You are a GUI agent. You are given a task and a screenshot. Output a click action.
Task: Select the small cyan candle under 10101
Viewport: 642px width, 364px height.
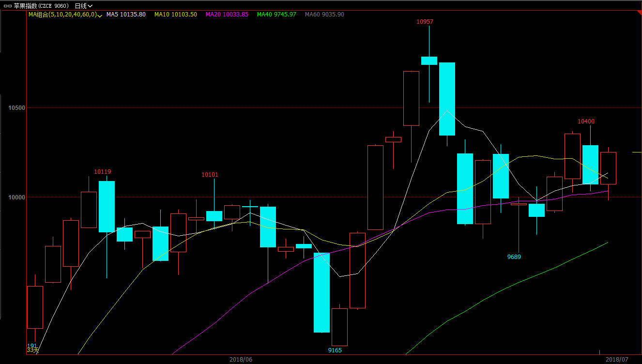(214, 216)
